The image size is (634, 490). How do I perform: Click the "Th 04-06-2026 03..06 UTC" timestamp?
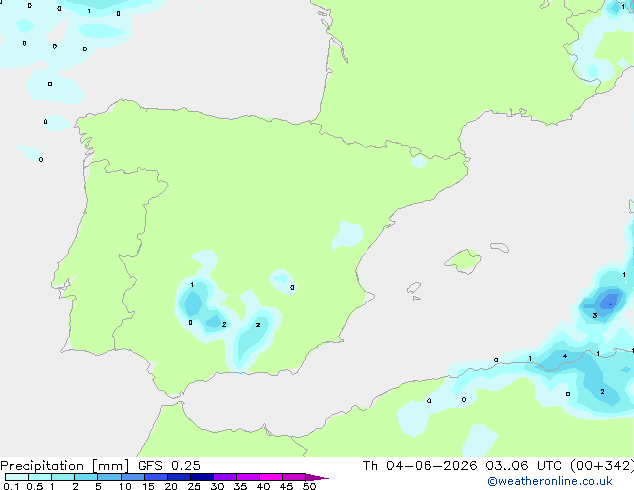coord(462,466)
